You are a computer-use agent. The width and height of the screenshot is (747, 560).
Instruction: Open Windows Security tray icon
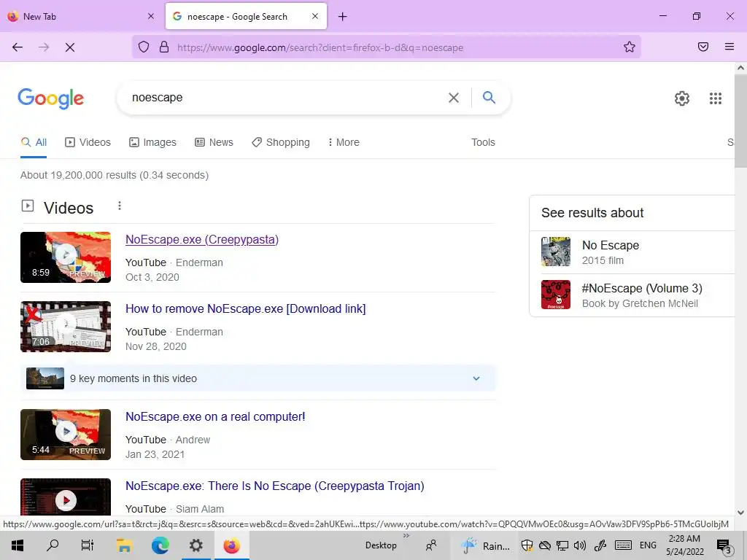(527, 545)
